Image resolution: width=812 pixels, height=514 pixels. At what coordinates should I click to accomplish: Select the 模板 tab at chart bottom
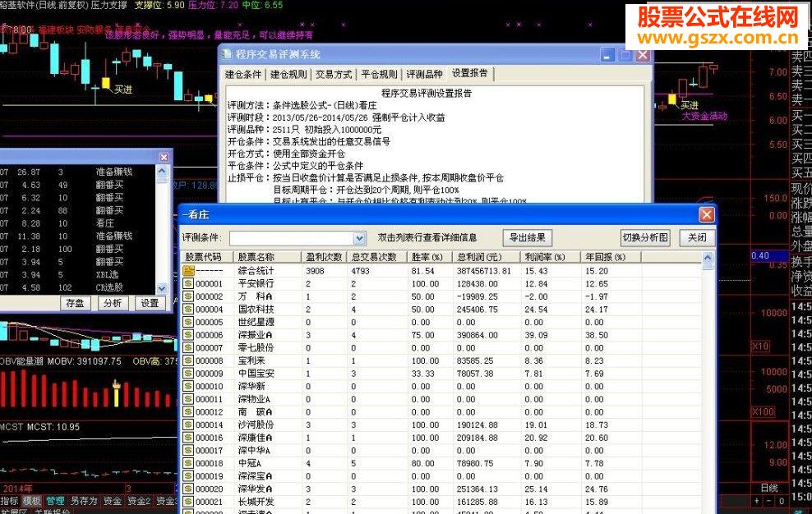pos(32,501)
